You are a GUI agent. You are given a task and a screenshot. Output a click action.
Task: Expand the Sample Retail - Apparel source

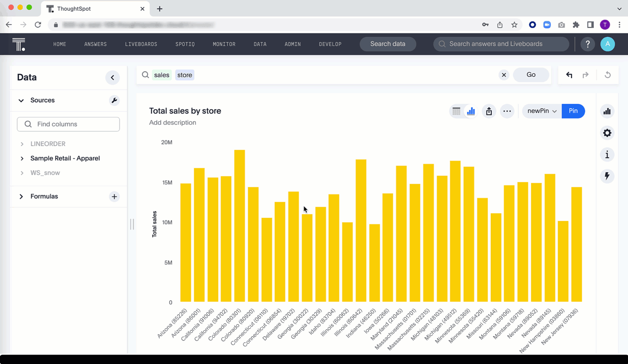pyautogui.click(x=22, y=159)
